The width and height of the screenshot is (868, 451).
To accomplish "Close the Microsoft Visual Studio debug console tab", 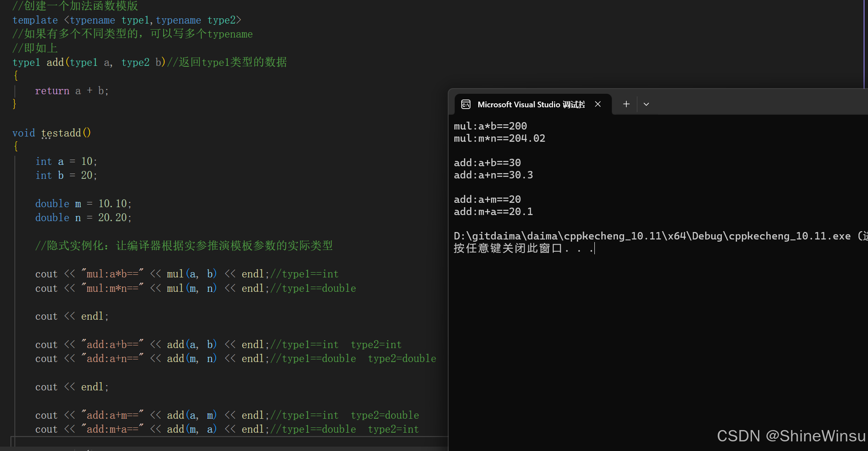I will click(x=598, y=104).
